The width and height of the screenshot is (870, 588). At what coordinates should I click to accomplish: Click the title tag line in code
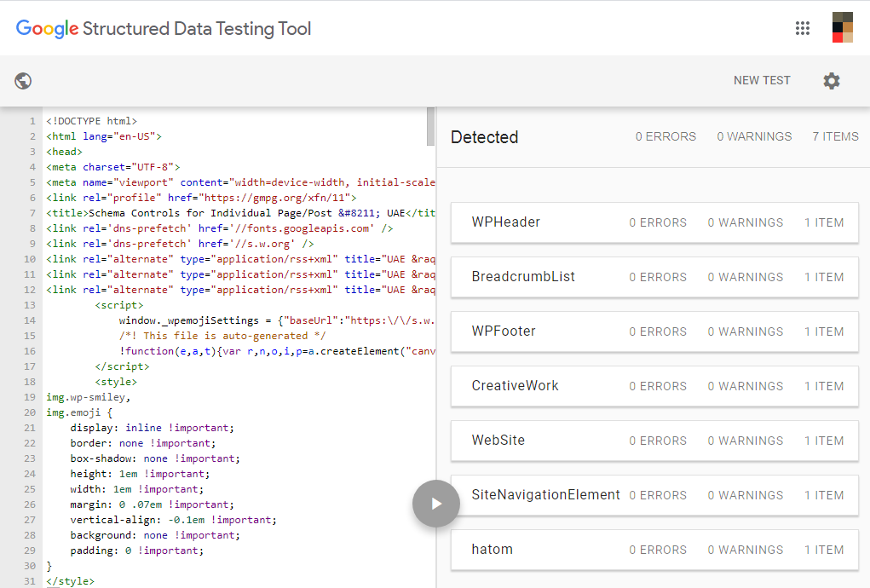coord(239,213)
